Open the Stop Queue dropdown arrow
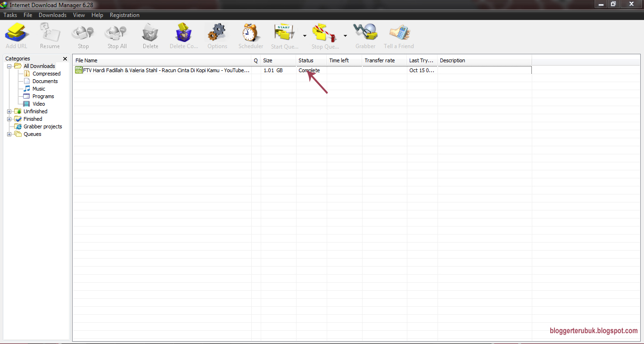 [x=345, y=36]
